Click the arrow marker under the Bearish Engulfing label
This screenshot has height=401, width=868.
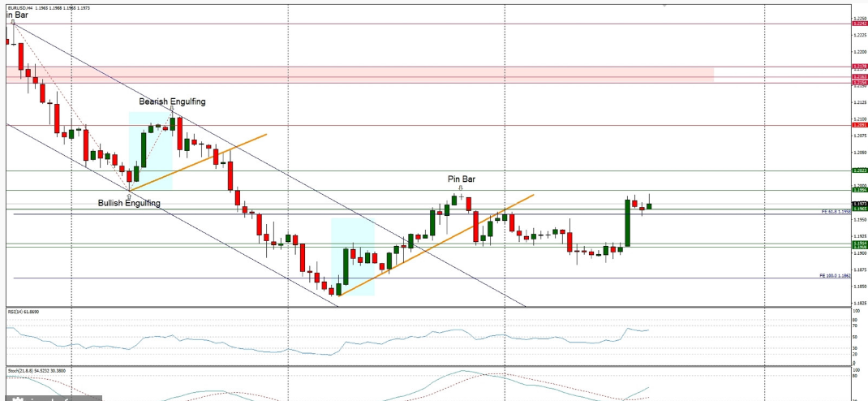coord(171,110)
